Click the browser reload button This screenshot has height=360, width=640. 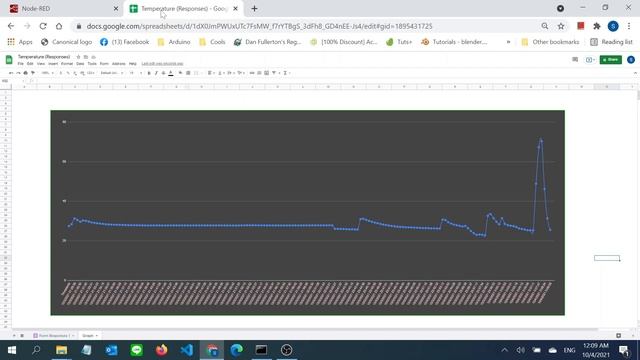tap(43, 26)
